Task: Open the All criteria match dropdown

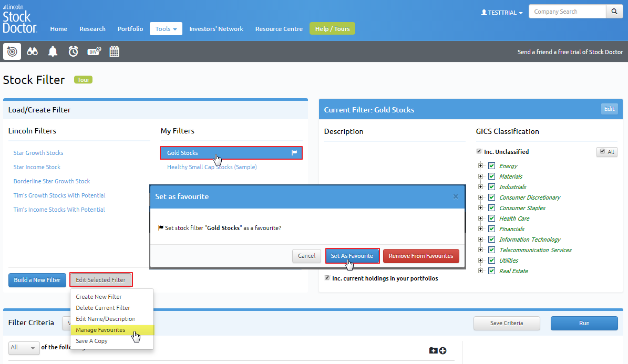Action: click(x=23, y=348)
